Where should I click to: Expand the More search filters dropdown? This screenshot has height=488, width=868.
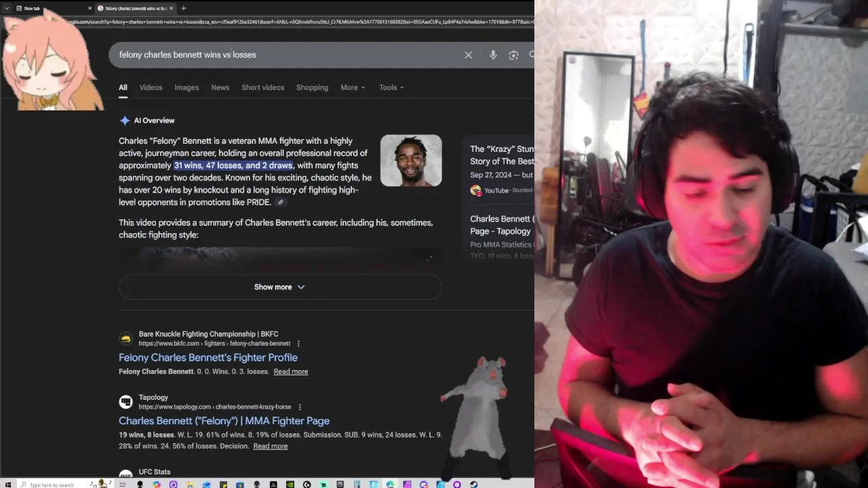[353, 87]
